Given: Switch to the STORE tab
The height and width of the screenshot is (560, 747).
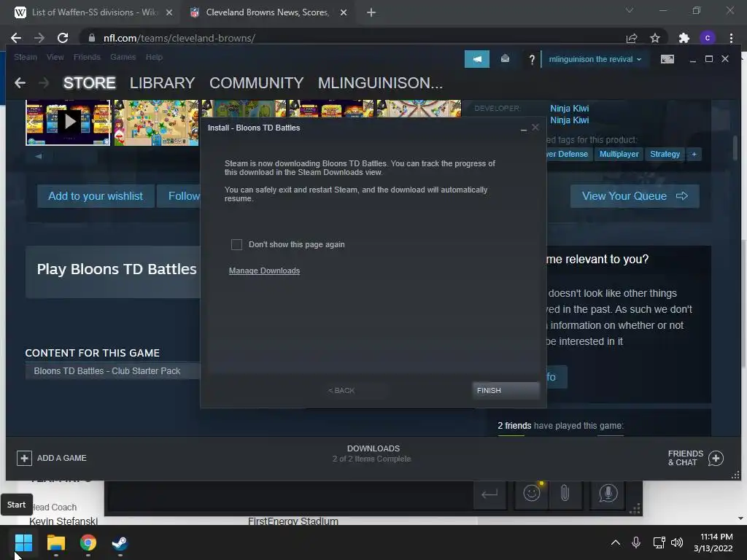Looking at the screenshot, I should pos(90,83).
